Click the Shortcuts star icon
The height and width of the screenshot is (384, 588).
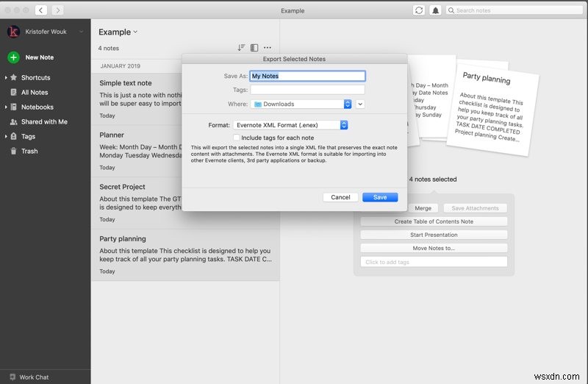coord(13,77)
